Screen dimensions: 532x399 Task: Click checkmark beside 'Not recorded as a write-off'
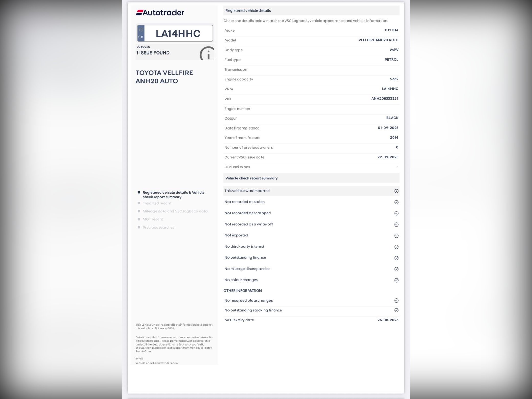(x=396, y=224)
